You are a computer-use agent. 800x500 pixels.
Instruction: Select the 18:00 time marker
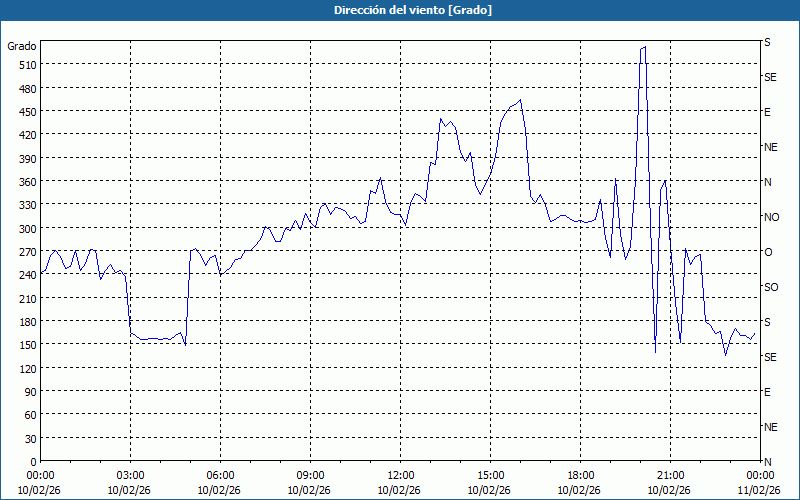(580, 475)
